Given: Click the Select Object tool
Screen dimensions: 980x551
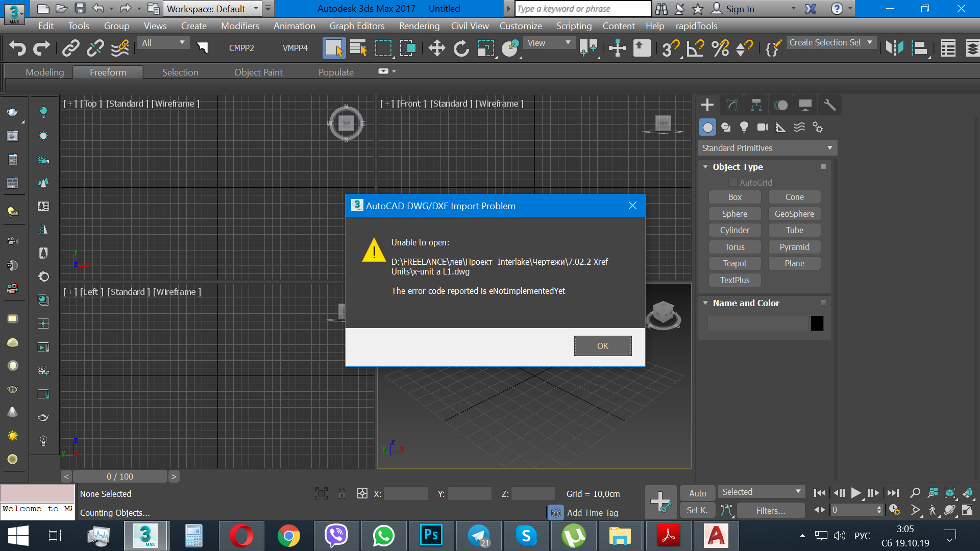Looking at the screenshot, I should (334, 48).
